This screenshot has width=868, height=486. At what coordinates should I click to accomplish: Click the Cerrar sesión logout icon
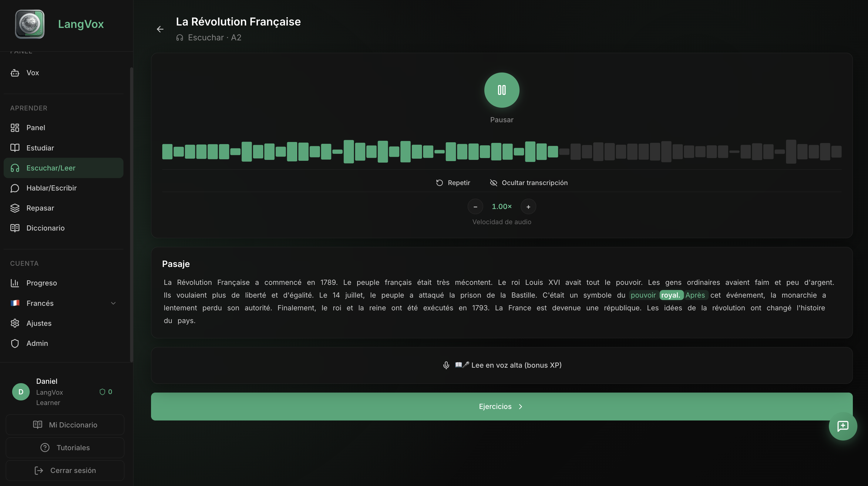click(x=39, y=471)
